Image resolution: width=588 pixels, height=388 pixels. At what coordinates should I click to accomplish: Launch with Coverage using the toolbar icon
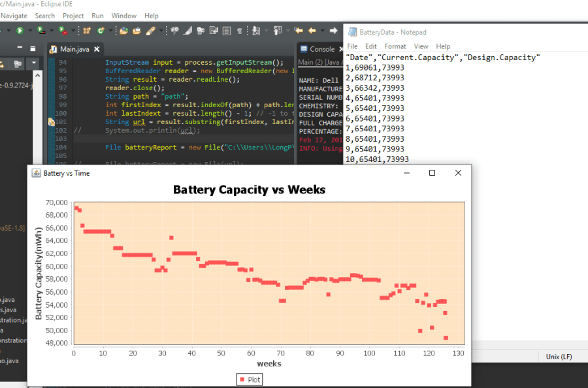[41, 31]
